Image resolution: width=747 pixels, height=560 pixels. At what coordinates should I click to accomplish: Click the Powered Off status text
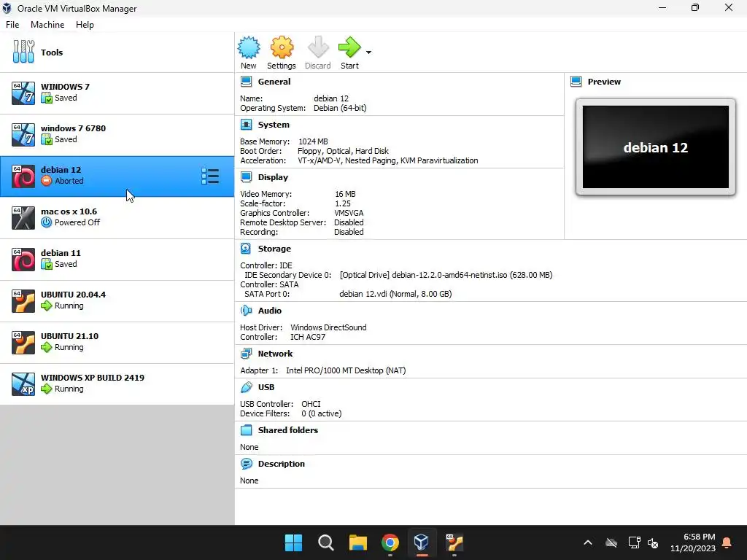coord(77,222)
